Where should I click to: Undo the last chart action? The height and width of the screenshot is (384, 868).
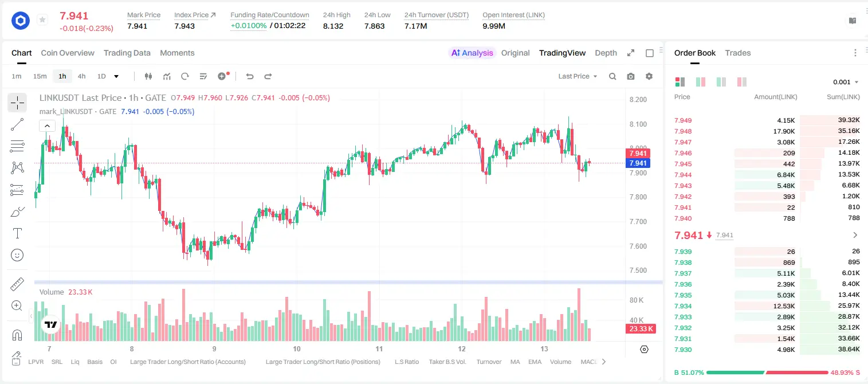click(x=249, y=76)
